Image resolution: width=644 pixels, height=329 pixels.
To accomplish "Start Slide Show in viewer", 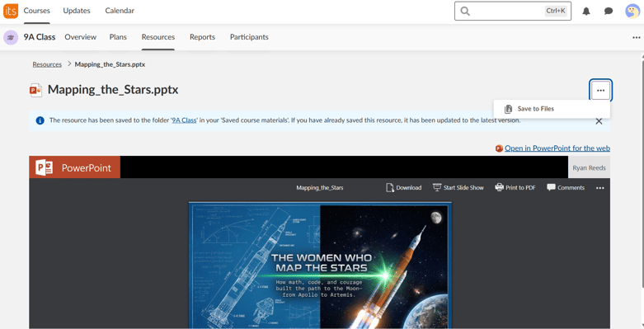I will (458, 188).
